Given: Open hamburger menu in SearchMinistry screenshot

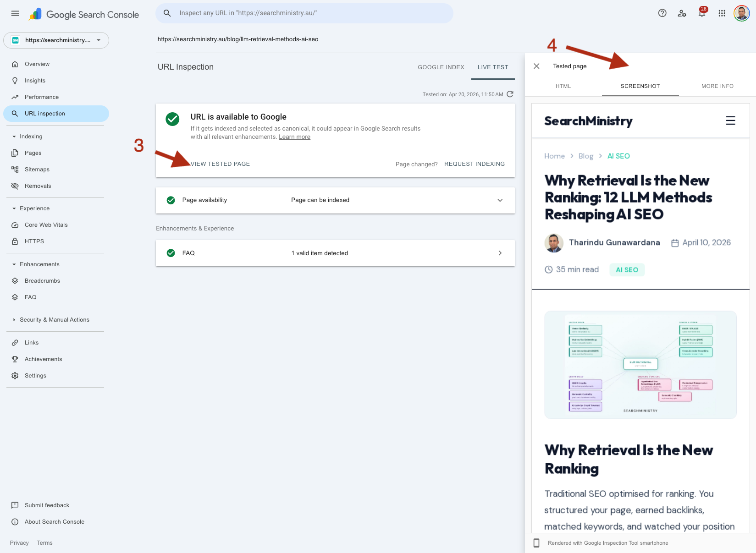Looking at the screenshot, I should tap(730, 120).
